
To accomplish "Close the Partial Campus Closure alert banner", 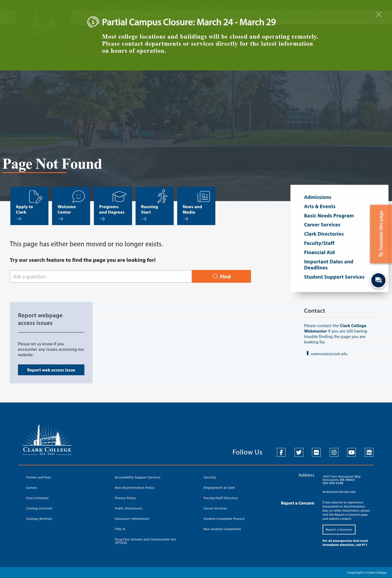I will (x=378, y=14).
